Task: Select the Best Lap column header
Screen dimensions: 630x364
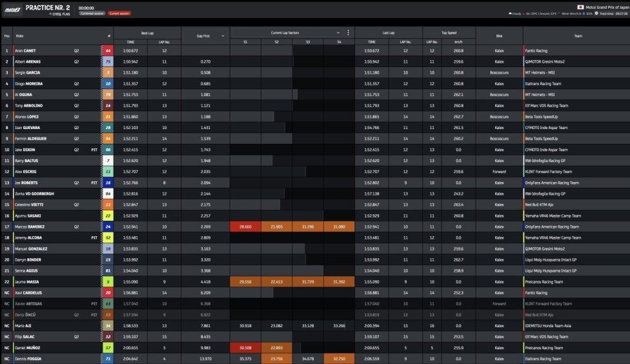Action: [x=147, y=33]
